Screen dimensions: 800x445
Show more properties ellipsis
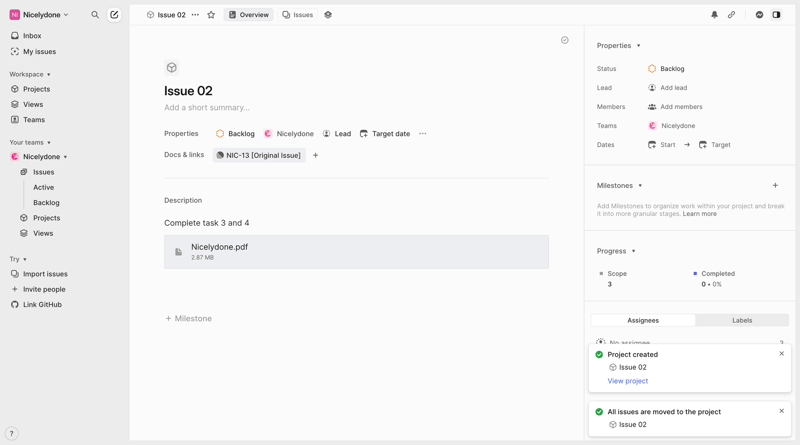422,134
